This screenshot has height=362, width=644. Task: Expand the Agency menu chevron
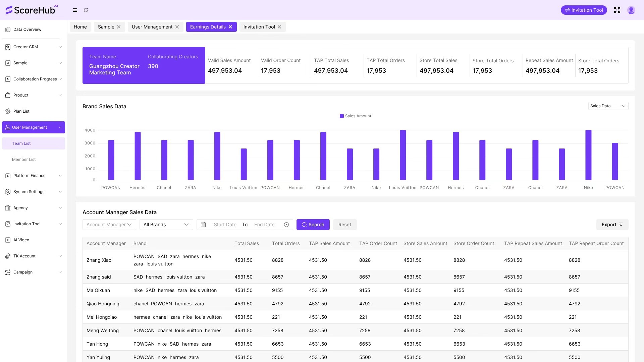(60, 208)
